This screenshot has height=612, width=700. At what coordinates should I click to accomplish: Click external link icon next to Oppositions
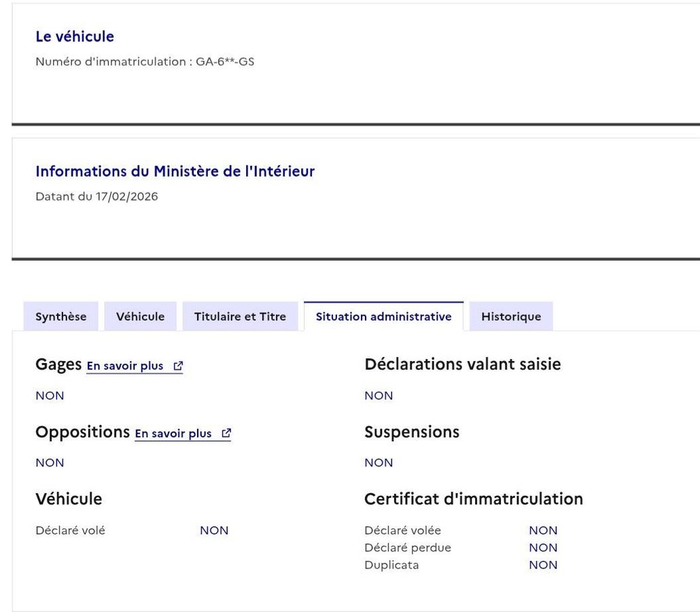pos(226,434)
